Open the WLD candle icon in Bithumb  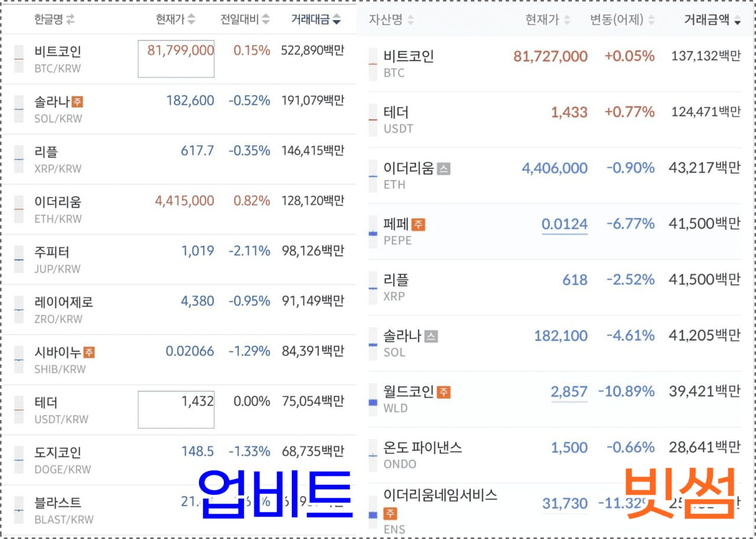tap(373, 399)
